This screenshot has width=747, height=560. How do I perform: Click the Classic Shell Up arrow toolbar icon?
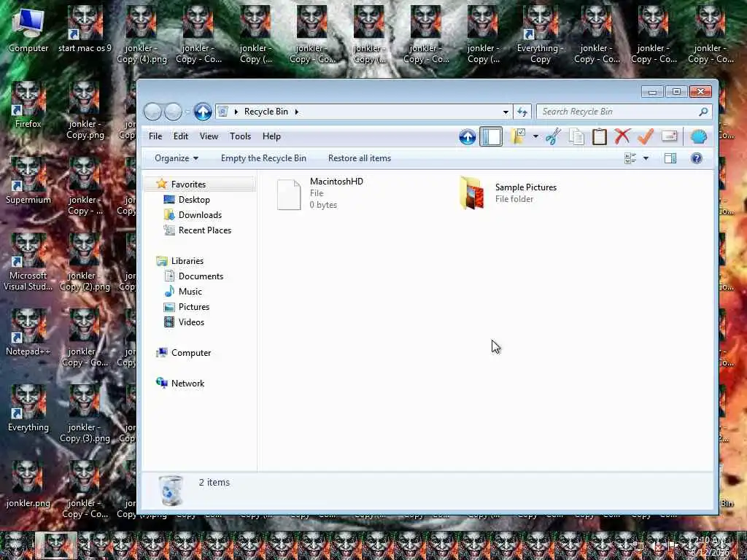pyautogui.click(x=468, y=137)
